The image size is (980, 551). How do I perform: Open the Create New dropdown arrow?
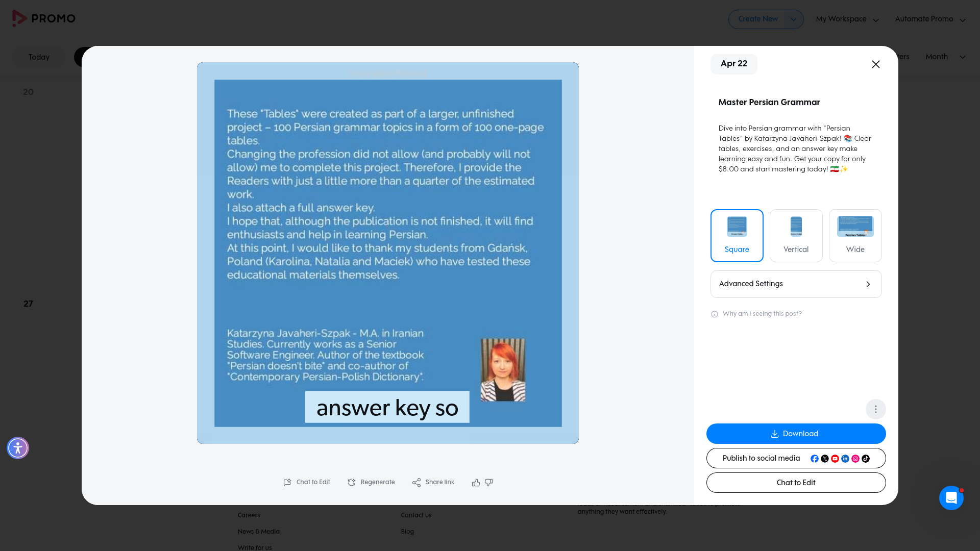(793, 19)
